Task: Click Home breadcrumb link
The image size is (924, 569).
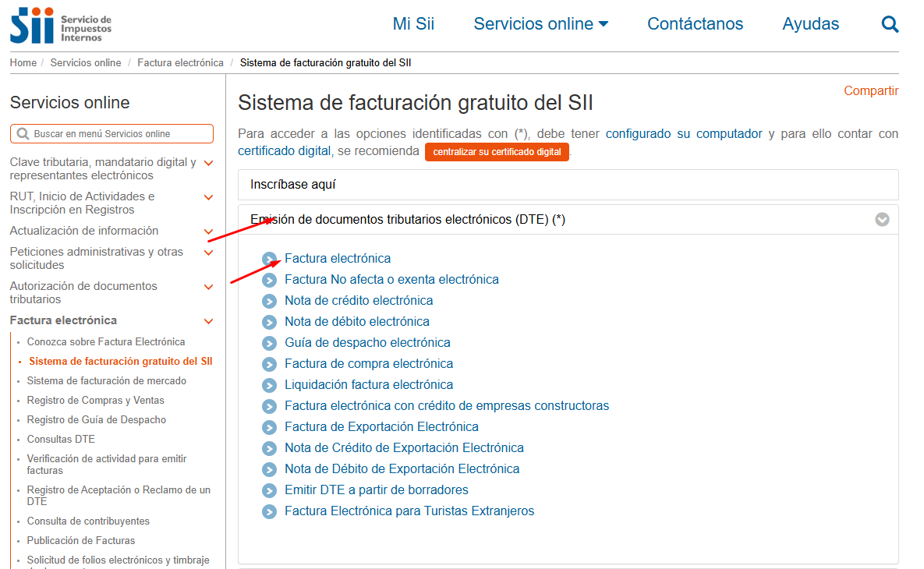Action: tap(23, 63)
